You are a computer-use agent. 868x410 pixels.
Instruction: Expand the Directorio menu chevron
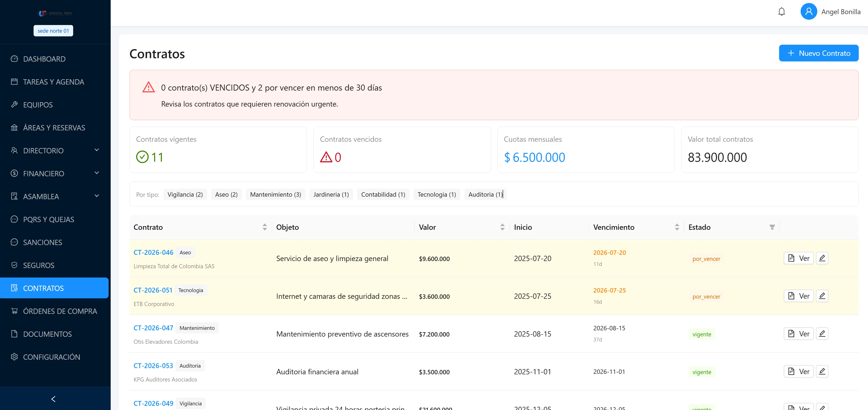(x=97, y=150)
